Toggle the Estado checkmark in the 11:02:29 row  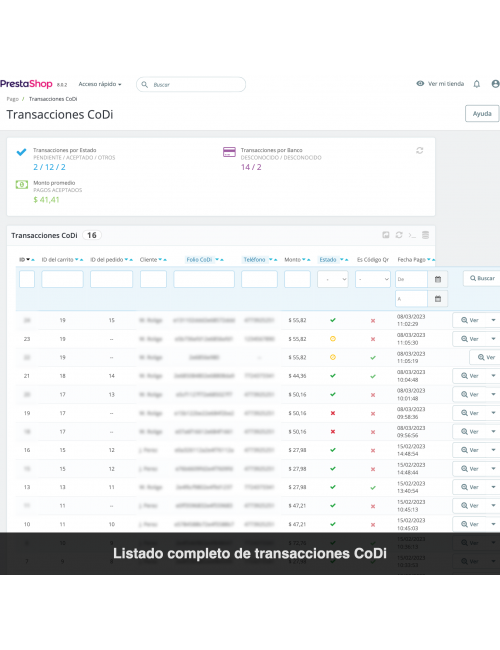(x=333, y=320)
